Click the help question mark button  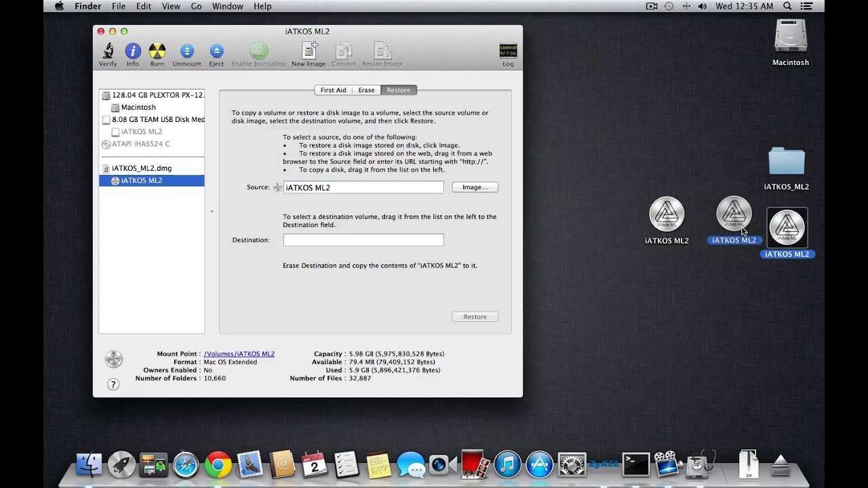click(113, 384)
